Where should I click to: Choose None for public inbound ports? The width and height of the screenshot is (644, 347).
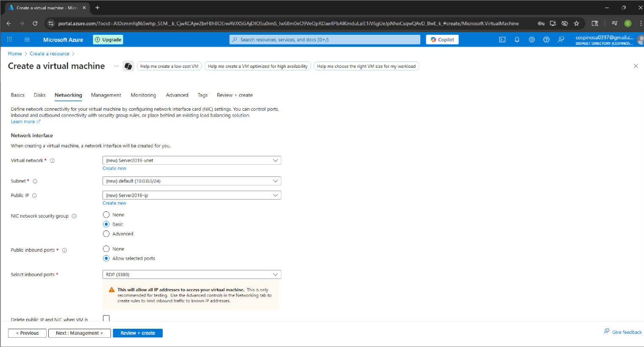(x=106, y=249)
